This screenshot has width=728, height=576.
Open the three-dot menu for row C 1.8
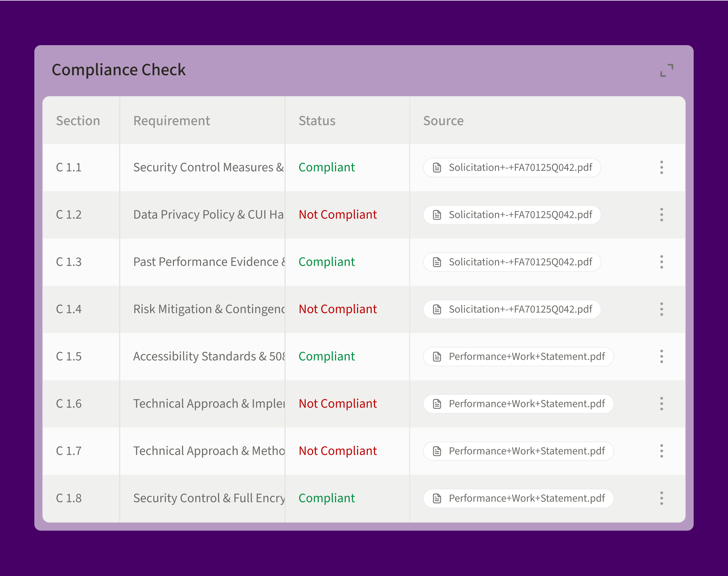[x=661, y=498]
